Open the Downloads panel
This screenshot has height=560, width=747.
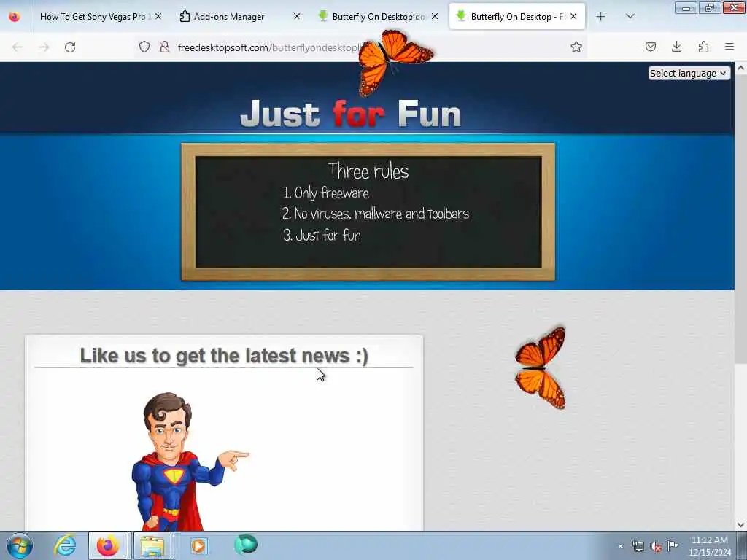676,47
